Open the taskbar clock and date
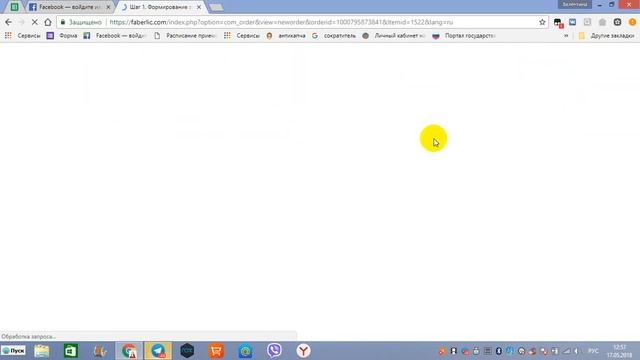The width and height of the screenshot is (640, 360). 619,351
